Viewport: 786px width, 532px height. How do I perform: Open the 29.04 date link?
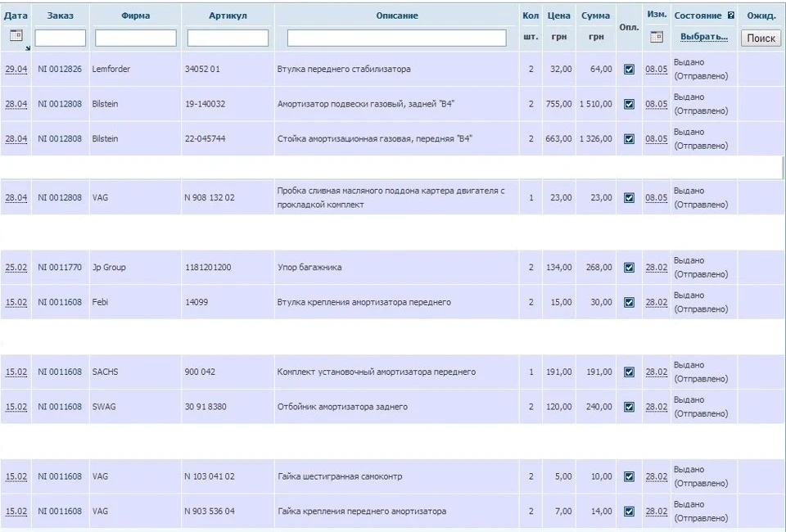click(x=16, y=69)
